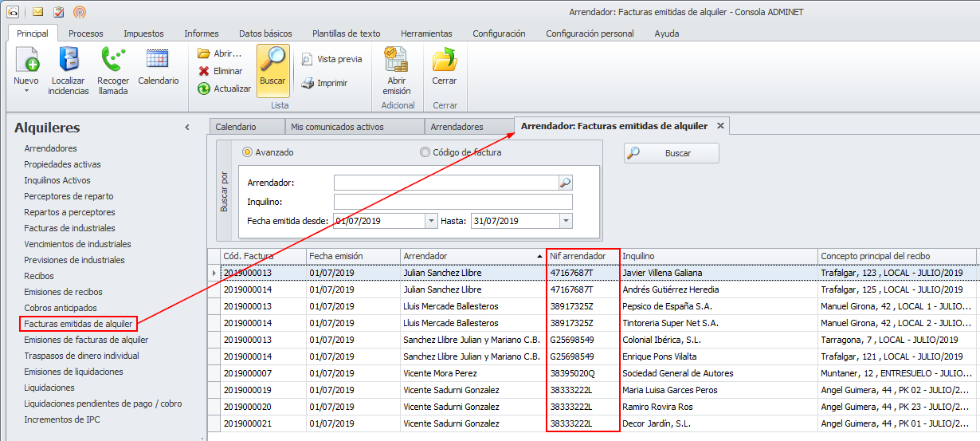Click the Eliminar red X icon

point(204,71)
